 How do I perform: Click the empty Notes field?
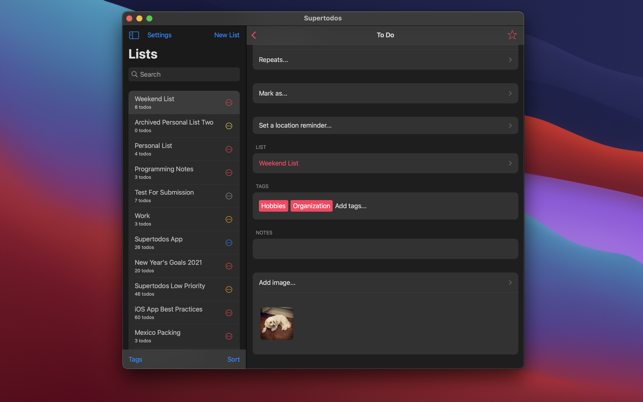point(385,249)
